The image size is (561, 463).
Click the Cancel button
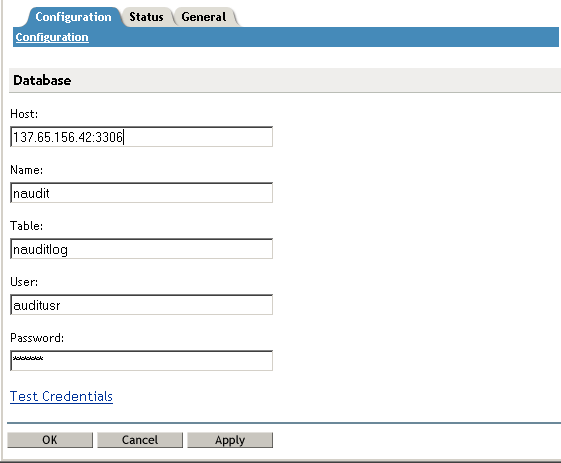pos(140,440)
